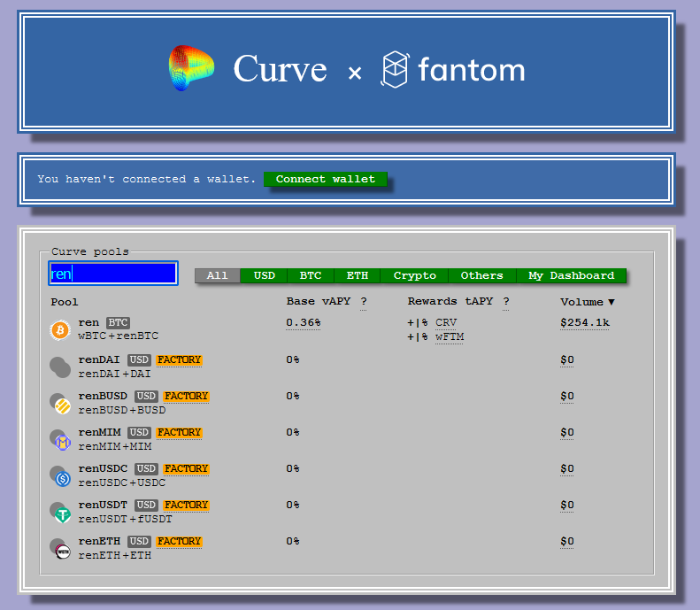700x610 pixels.
Task: Click the renETH row $0 volume
Action: pos(567,541)
